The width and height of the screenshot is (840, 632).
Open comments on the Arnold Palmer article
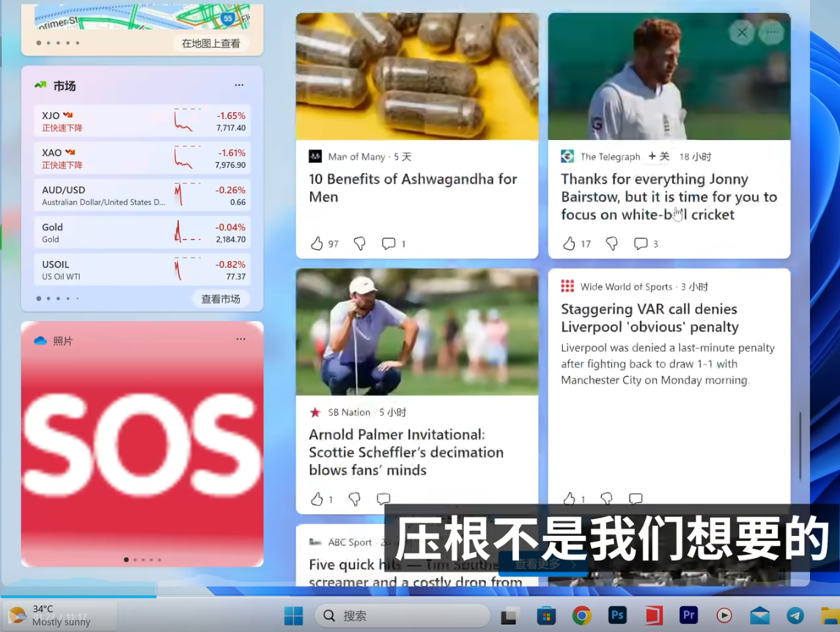pyautogui.click(x=383, y=499)
